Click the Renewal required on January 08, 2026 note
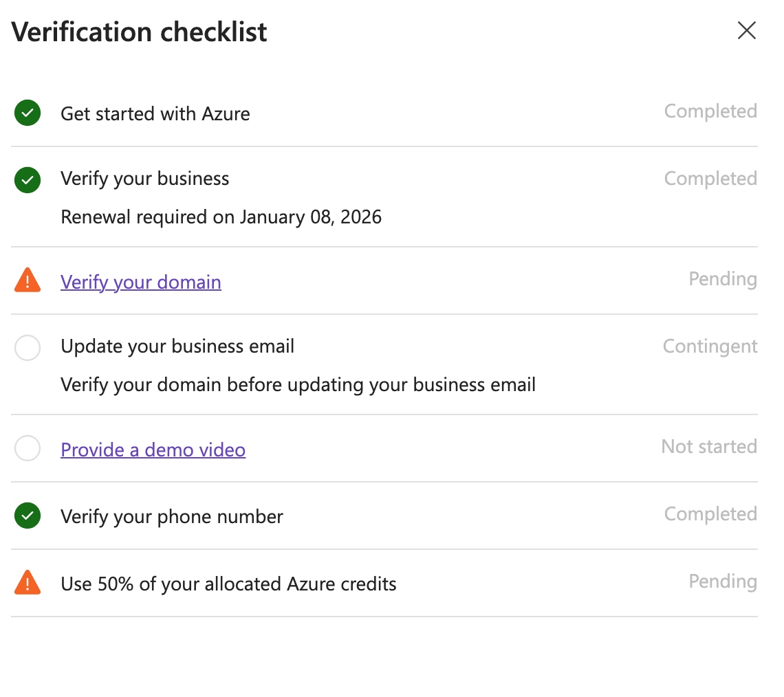Viewport: 784px width, 697px height. coord(221,217)
